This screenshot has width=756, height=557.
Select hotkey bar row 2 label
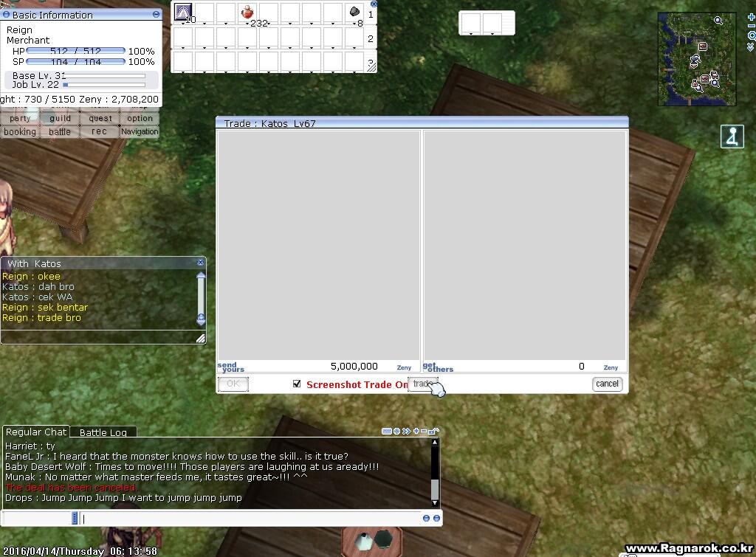tap(371, 38)
